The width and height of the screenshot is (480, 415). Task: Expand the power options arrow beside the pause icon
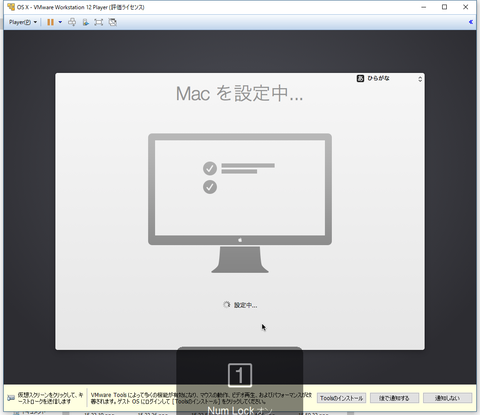(x=60, y=22)
